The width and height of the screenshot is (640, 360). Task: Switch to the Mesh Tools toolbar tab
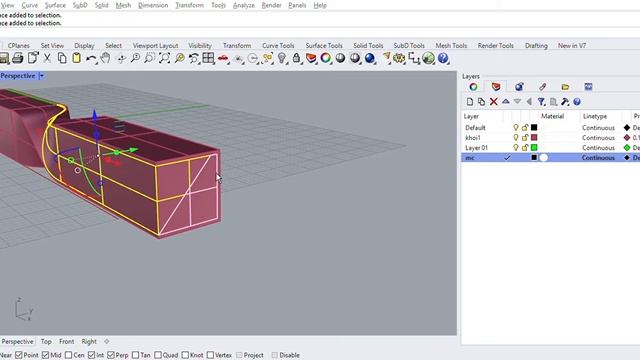[451, 46]
